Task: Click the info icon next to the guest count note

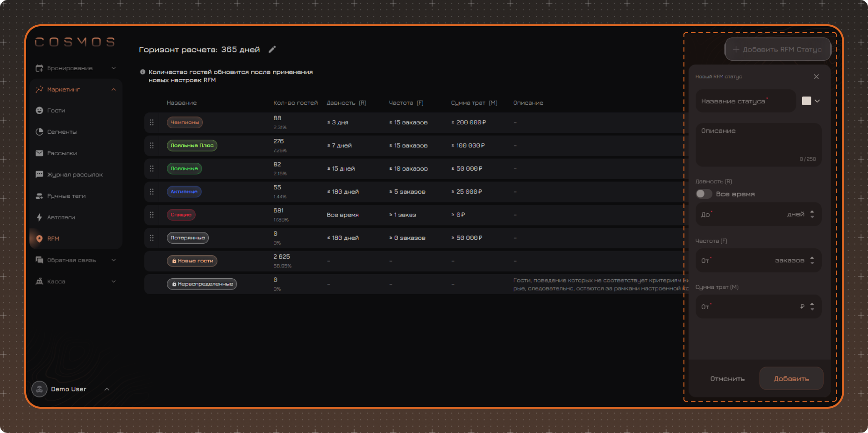Action: (x=142, y=72)
